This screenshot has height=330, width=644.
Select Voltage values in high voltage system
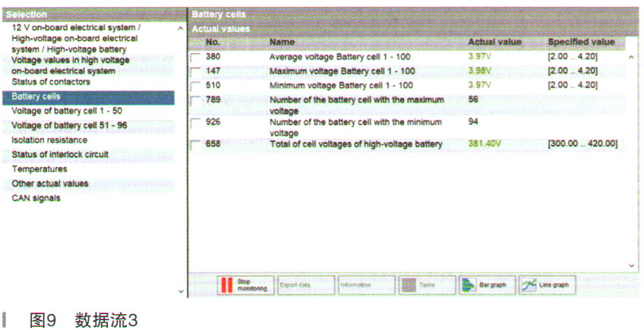70,65
